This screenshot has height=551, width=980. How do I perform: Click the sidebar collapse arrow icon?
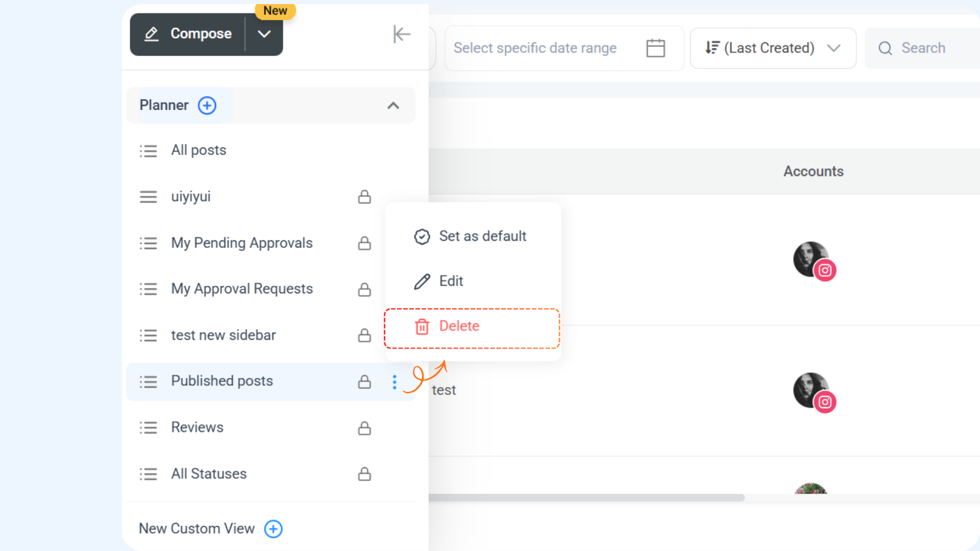coord(402,34)
